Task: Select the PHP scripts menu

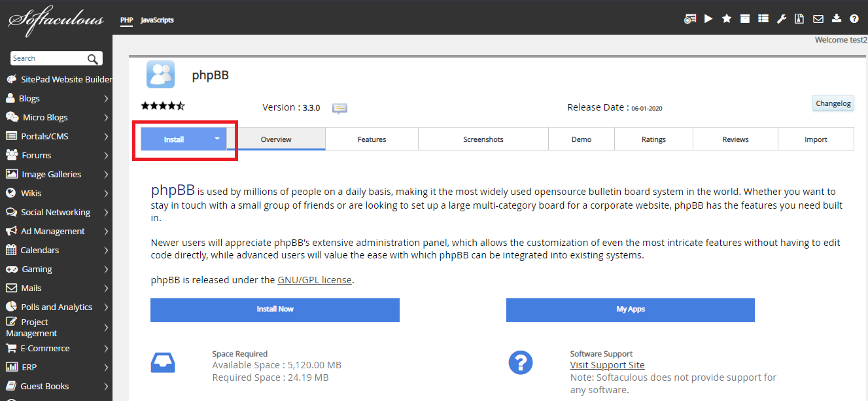Action: (127, 20)
